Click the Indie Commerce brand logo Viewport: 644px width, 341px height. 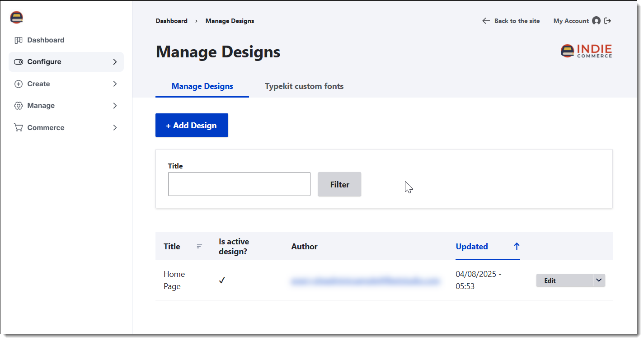[x=586, y=51]
